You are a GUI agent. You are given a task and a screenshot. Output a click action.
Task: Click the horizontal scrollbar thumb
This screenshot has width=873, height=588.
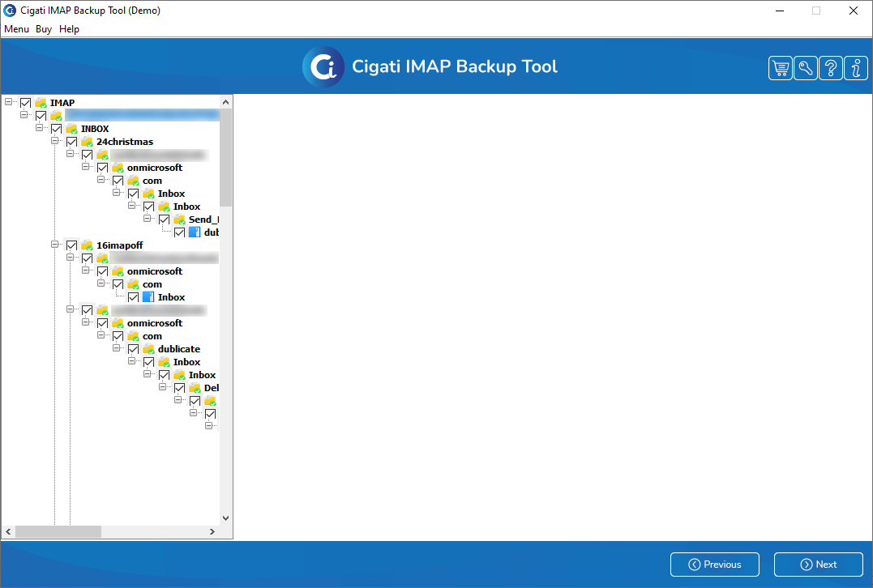pyautogui.click(x=58, y=532)
